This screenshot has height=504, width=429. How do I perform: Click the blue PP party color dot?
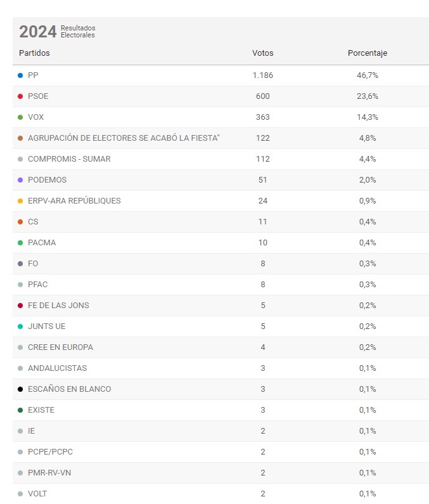(20, 75)
